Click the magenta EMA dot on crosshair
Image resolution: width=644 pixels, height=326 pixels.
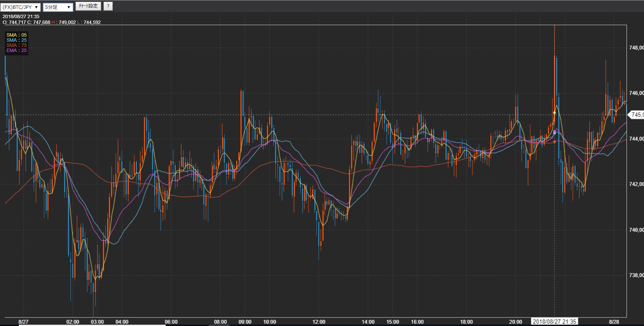click(554, 132)
